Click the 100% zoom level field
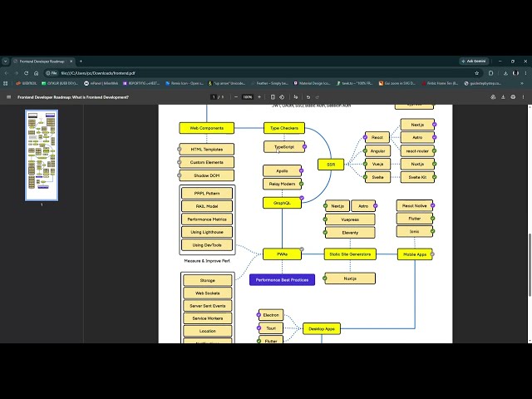 (x=248, y=97)
